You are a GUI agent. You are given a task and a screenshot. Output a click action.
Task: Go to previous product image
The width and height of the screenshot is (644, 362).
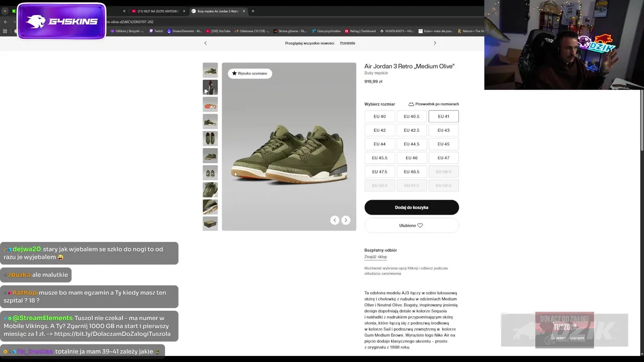[x=335, y=220]
